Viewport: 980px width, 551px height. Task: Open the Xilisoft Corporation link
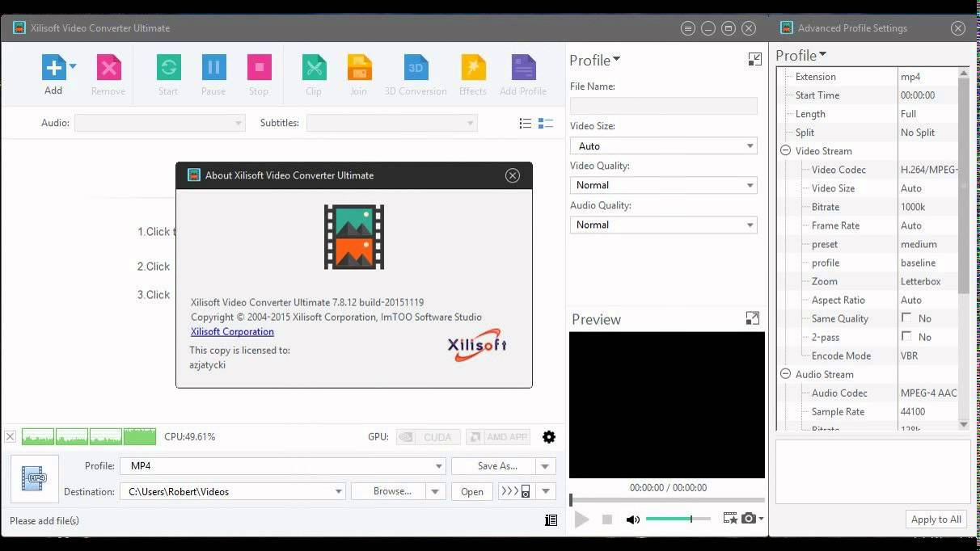pyautogui.click(x=232, y=331)
